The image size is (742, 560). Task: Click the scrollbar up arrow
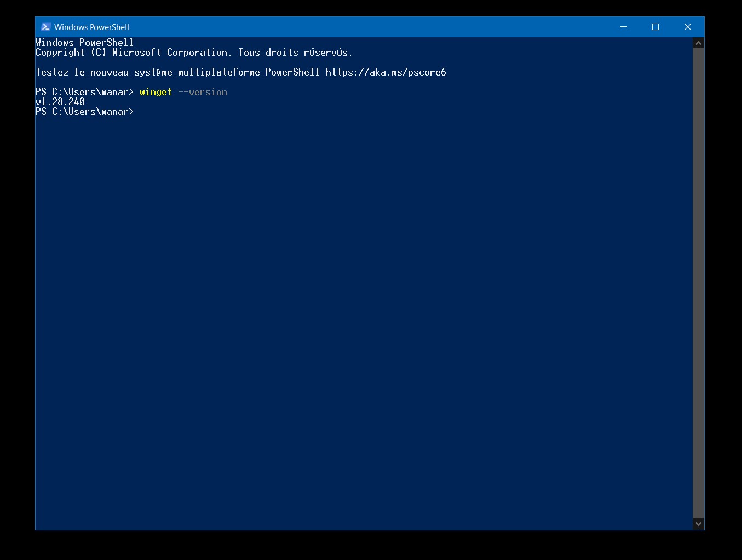tap(698, 43)
